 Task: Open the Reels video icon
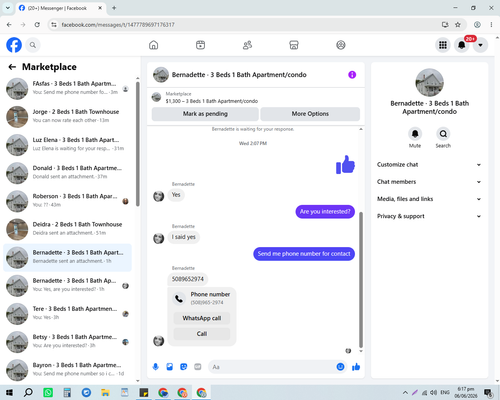[200, 45]
